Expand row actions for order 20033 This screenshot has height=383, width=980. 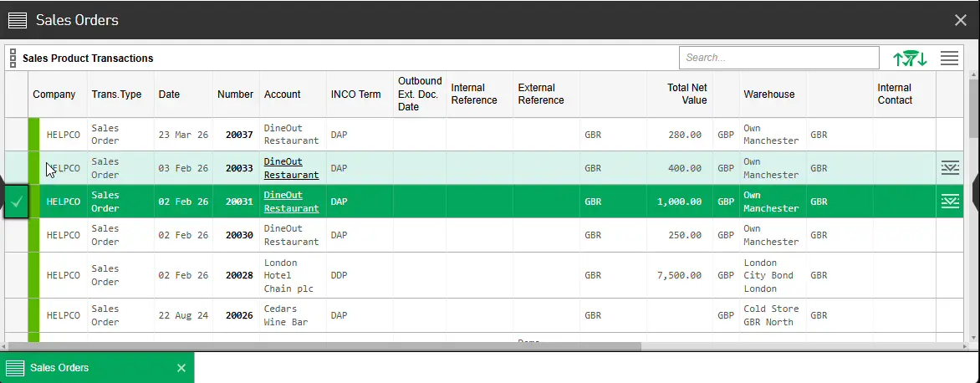(x=949, y=168)
